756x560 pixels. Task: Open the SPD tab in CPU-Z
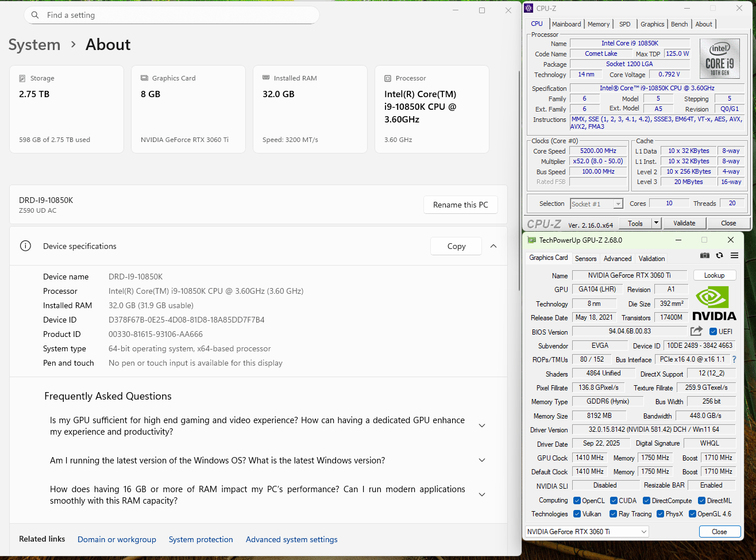tap(625, 24)
